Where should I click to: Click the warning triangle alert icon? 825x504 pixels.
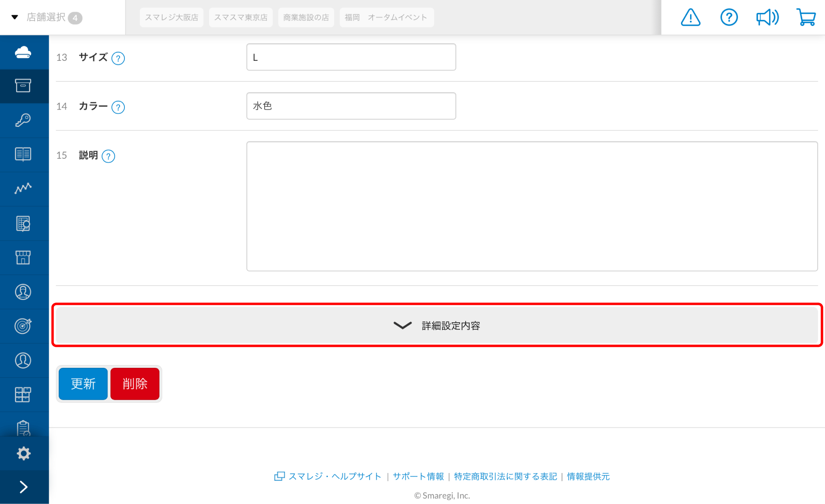click(690, 17)
